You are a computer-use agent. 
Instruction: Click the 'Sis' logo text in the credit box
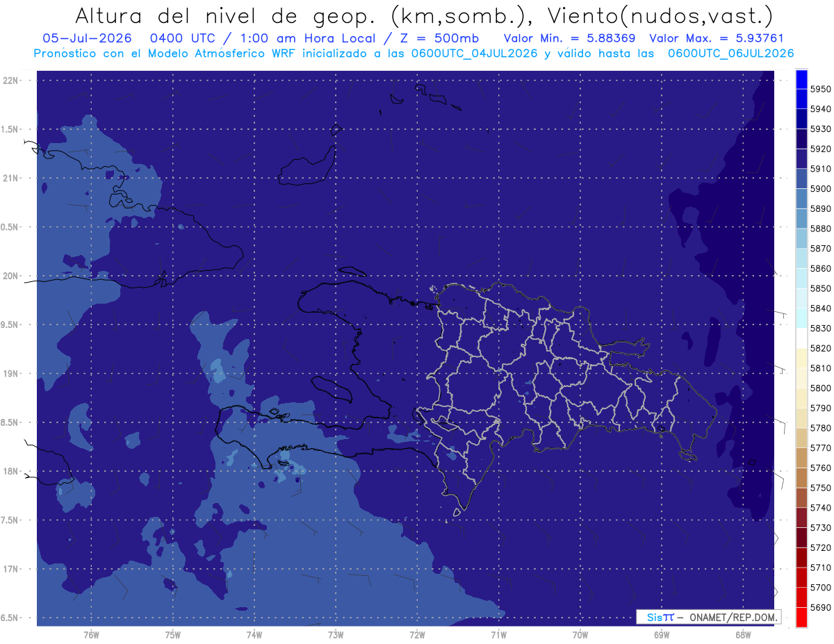(654, 617)
